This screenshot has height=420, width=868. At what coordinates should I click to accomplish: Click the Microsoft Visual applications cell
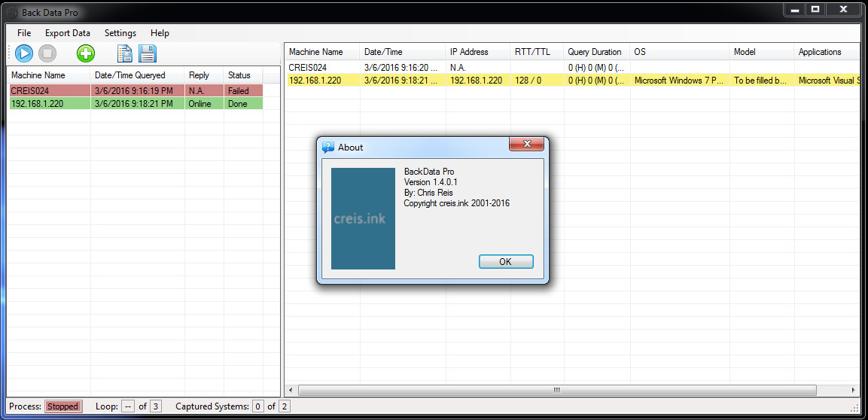tap(827, 81)
